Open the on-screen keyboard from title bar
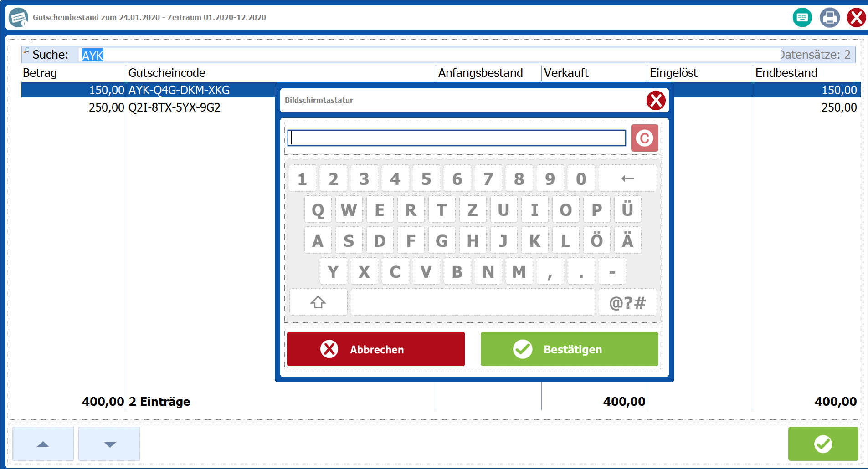The image size is (868, 469). coord(802,18)
